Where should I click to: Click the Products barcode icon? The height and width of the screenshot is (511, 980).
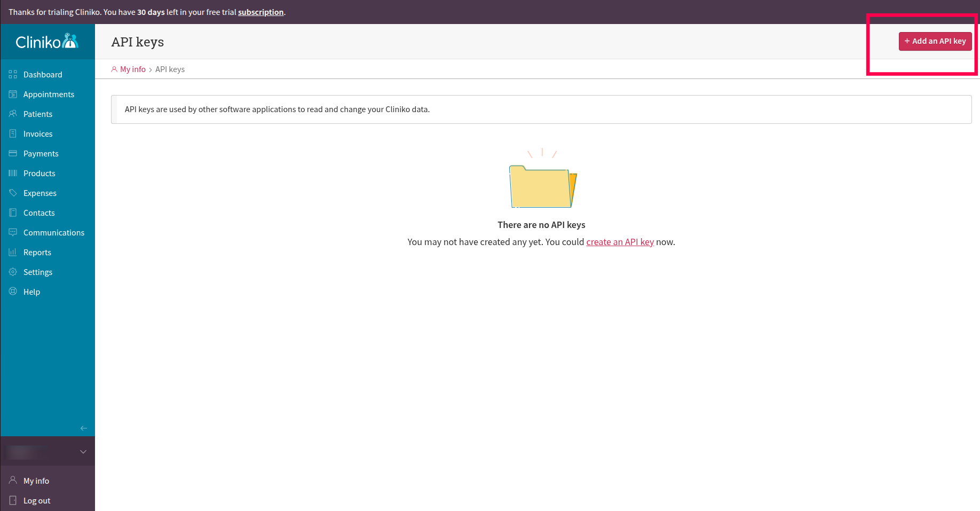tap(13, 174)
